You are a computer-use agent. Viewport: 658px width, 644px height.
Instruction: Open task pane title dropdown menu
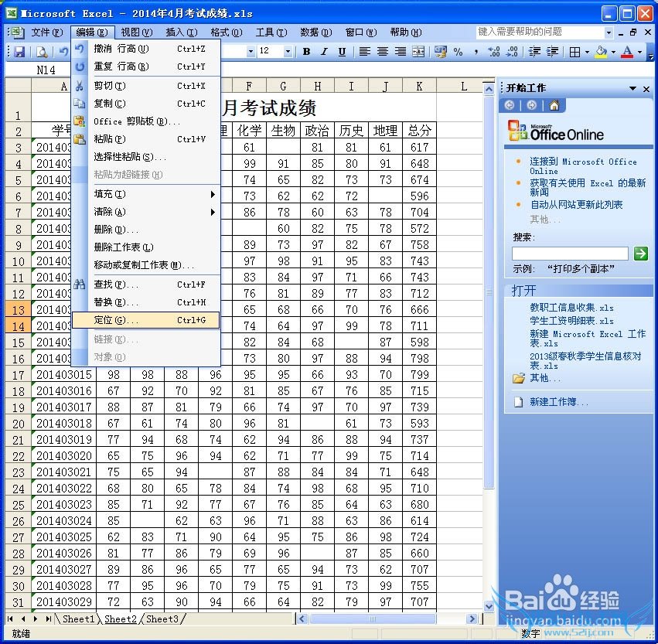point(632,88)
